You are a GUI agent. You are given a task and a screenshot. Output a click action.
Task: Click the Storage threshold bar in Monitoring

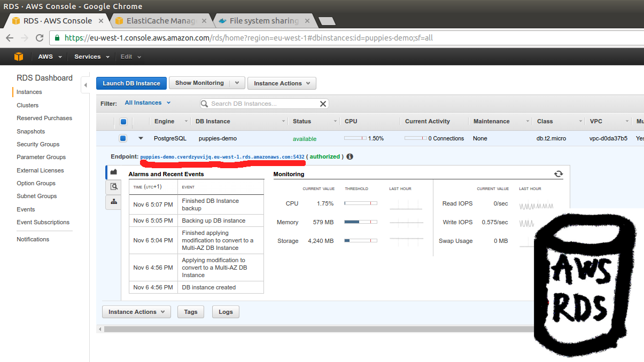click(x=361, y=241)
